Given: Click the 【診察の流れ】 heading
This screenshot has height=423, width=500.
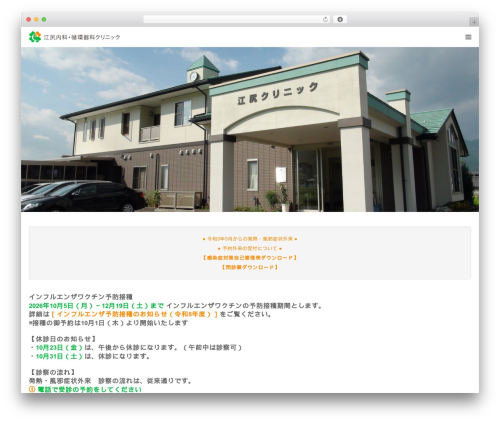Looking at the screenshot, I should (53, 372).
